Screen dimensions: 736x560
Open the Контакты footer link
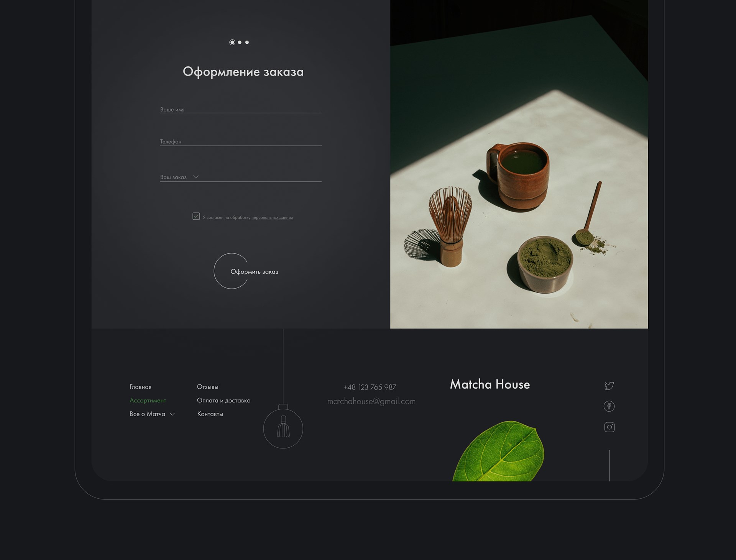210,414
